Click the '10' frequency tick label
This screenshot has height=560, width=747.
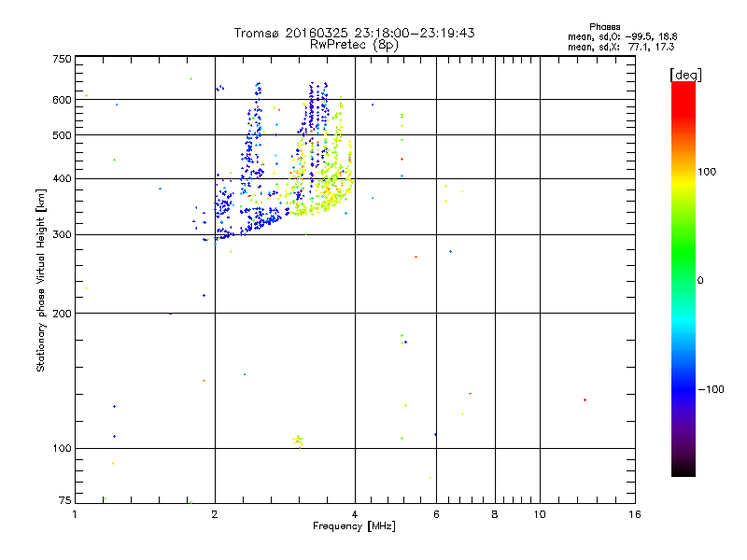[540, 514]
